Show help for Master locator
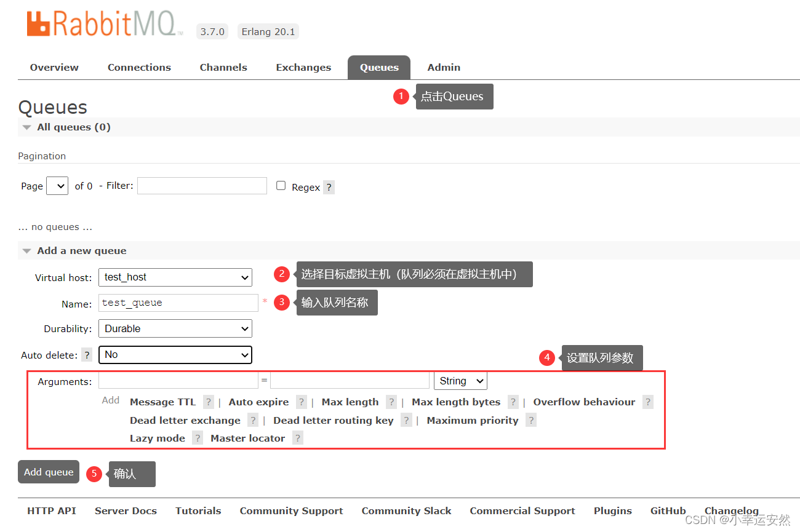 [298, 439]
